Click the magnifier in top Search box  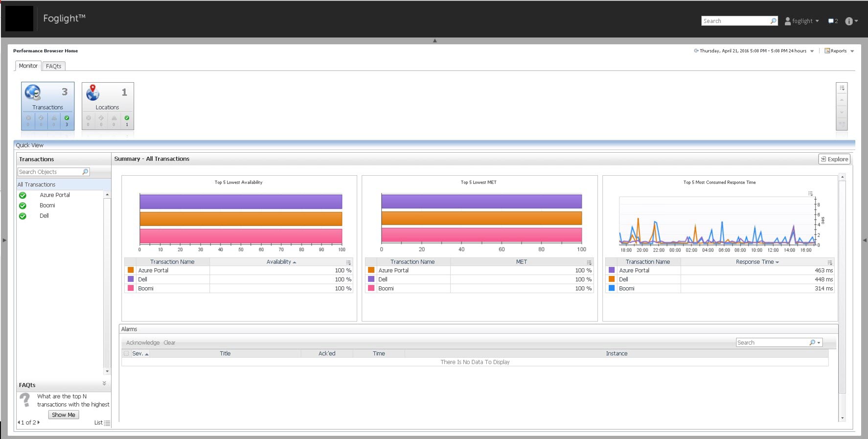pos(773,21)
